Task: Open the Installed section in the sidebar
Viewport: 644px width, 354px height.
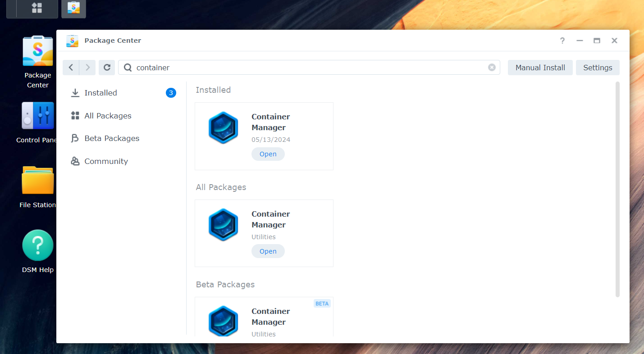Action: 100,93
